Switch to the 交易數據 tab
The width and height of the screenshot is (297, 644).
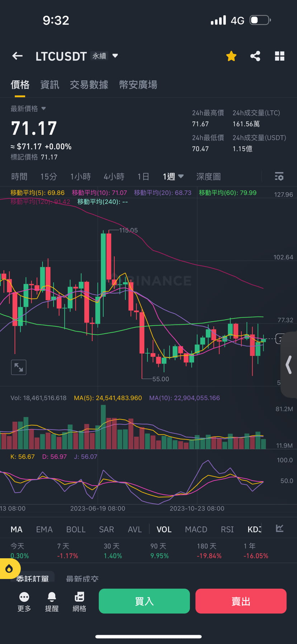[x=89, y=85]
